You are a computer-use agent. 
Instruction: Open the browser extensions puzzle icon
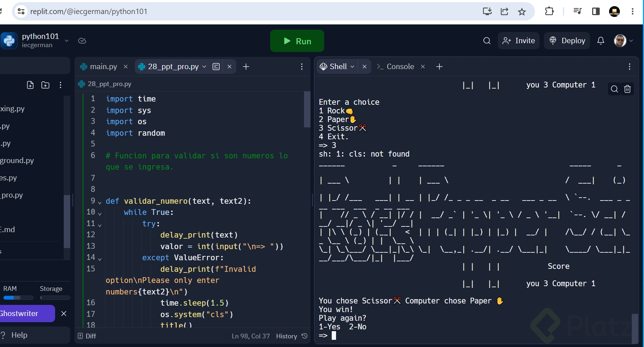tap(549, 12)
